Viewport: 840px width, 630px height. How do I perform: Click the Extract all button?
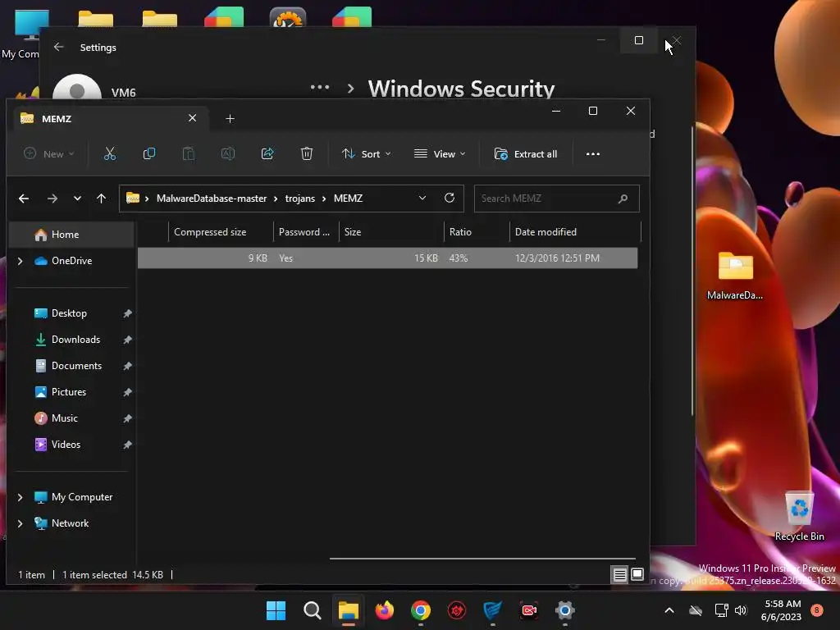[526, 153]
